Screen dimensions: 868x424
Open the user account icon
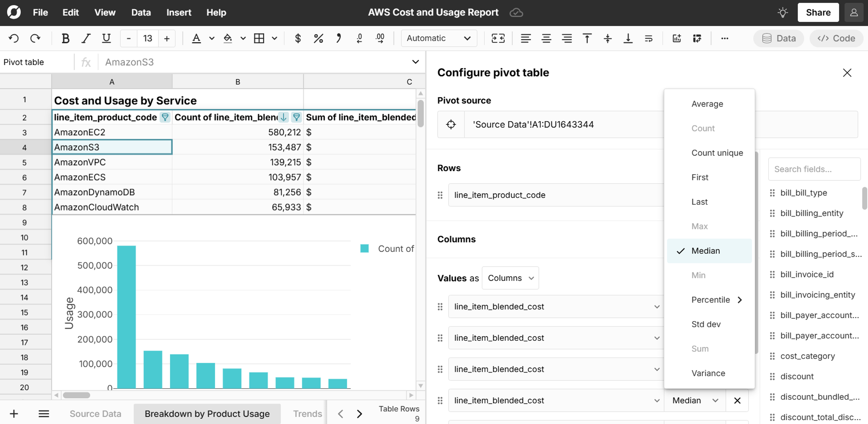click(854, 12)
